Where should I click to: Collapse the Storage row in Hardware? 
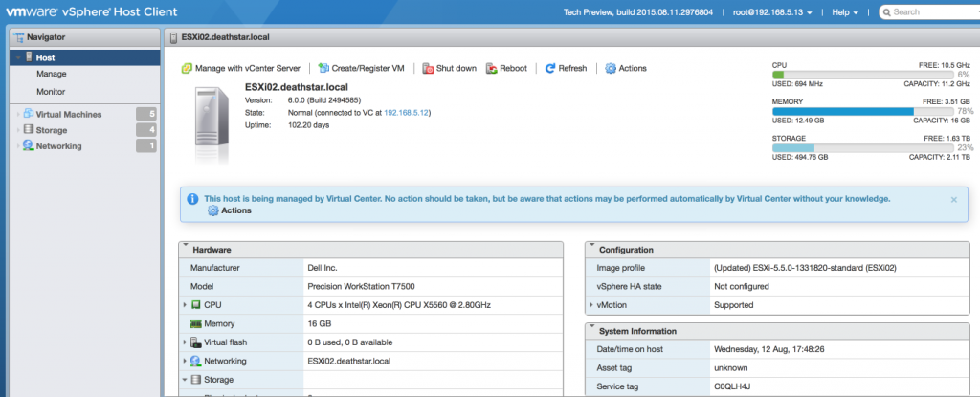click(x=185, y=380)
